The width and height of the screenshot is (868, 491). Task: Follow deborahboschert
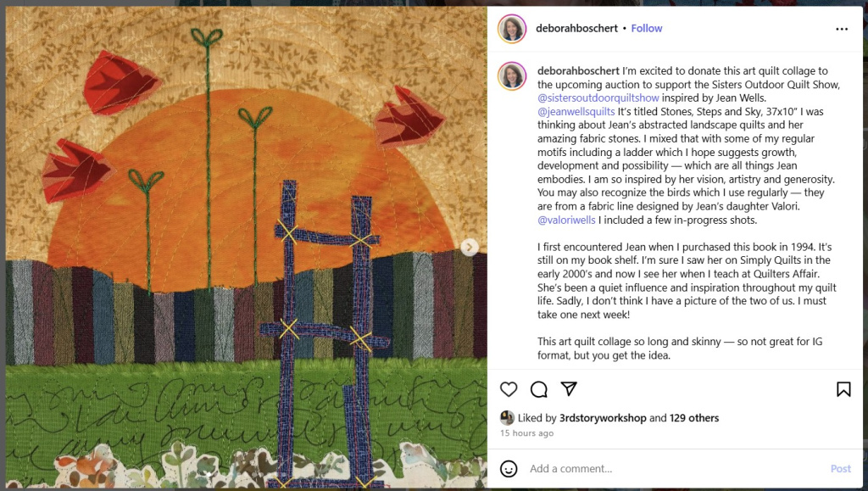(647, 28)
